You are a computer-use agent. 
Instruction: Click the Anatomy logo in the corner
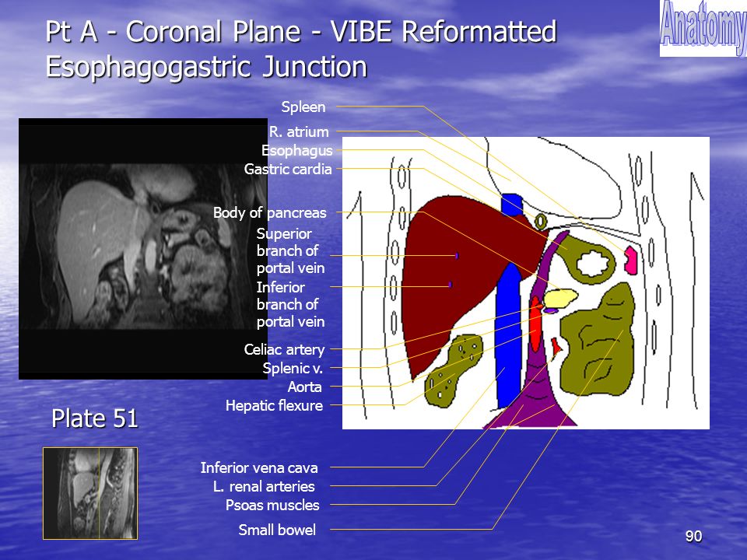[x=703, y=29]
